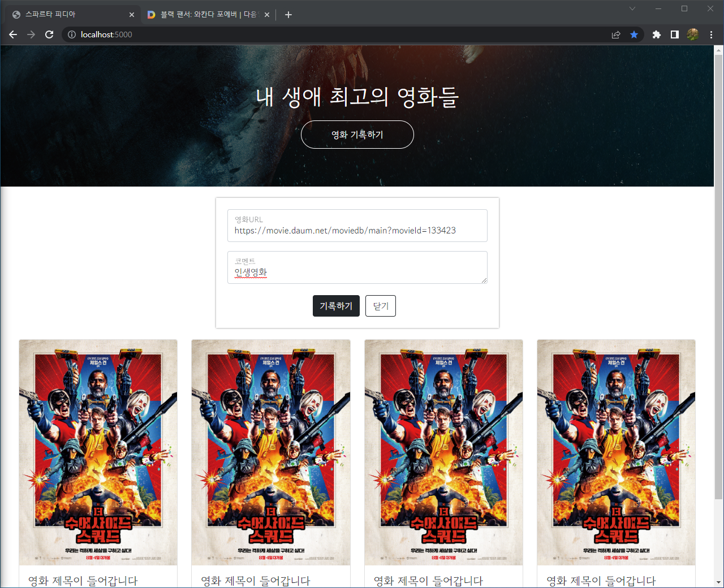The height and width of the screenshot is (588, 724).
Task: Reload the localhost page
Action: point(49,34)
